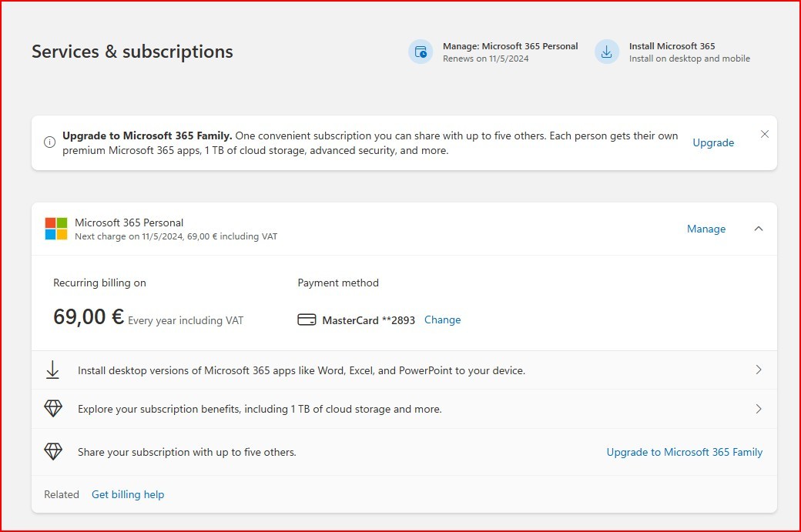This screenshot has width=801, height=532.
Task: Click the Manage: Microsoft 365 Personal header item
Action: point(510,46)
